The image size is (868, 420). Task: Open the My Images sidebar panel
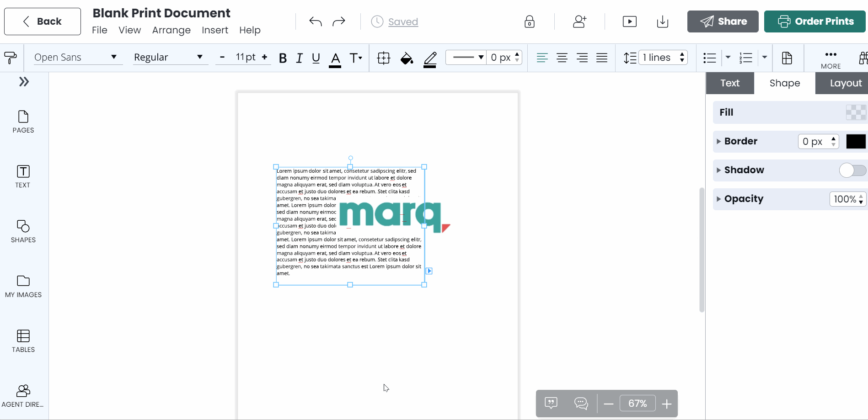(x=23, y=286)
